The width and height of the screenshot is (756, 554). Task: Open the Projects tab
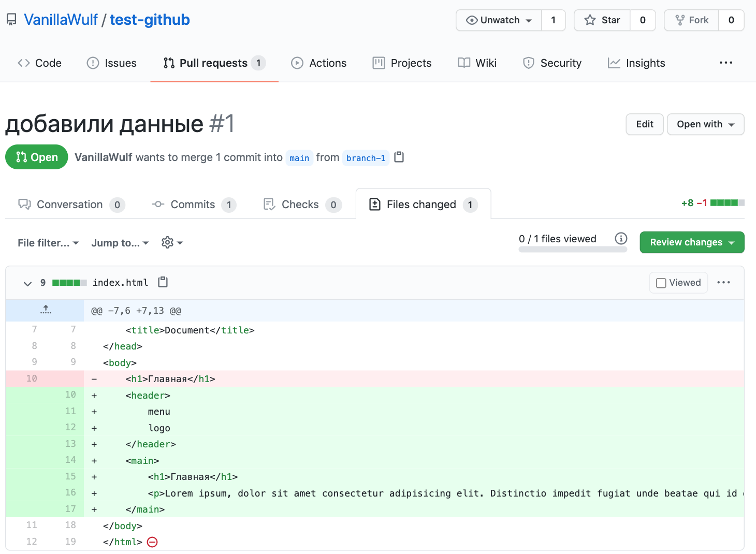[402, 63]
